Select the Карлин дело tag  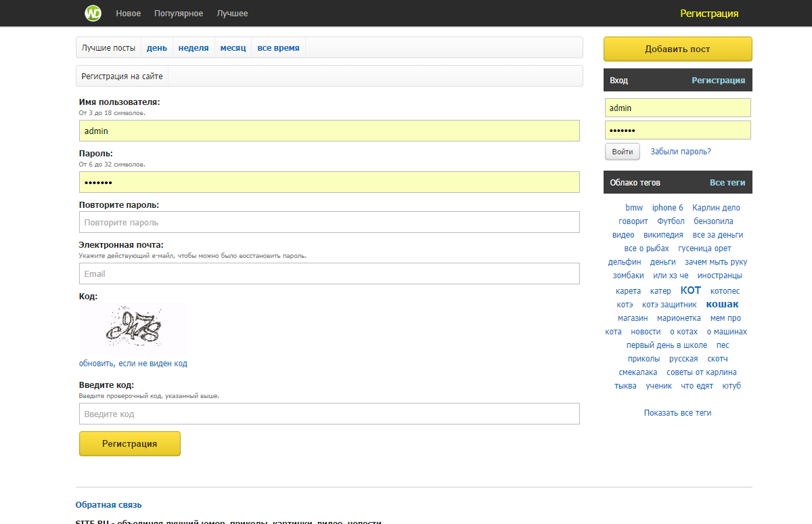717,208
